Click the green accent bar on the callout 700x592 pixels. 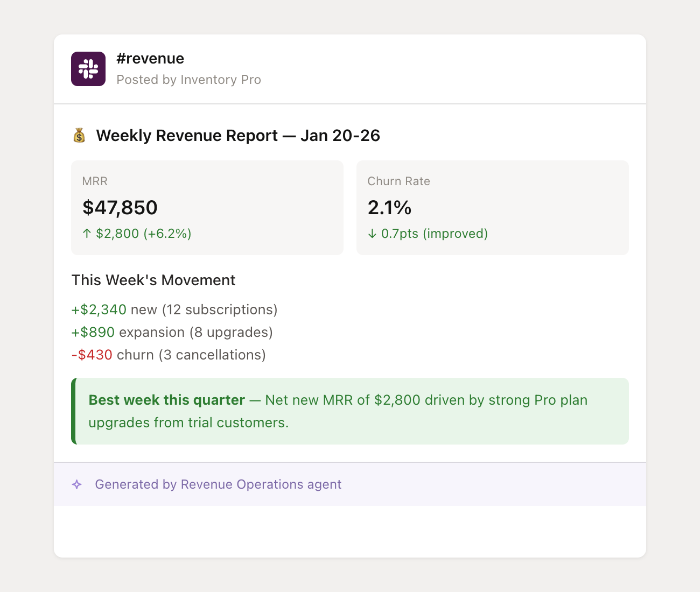click(x=72, y=411)
